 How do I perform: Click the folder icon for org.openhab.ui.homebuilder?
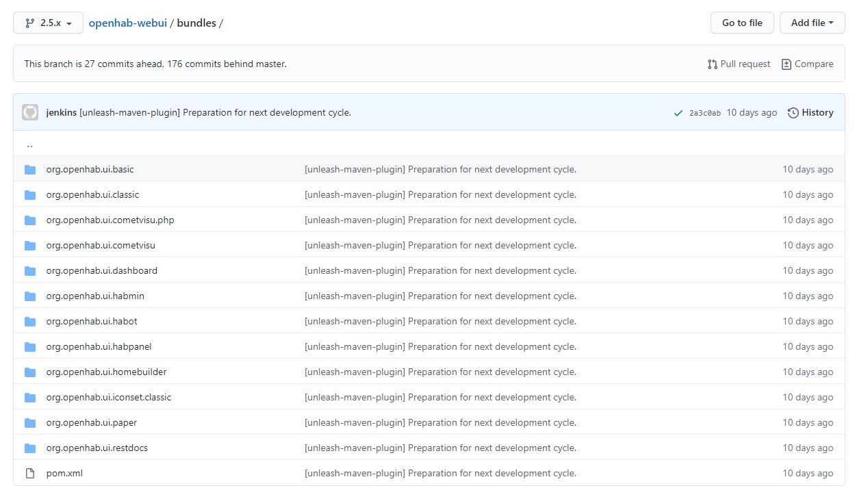tap(30, 372)
